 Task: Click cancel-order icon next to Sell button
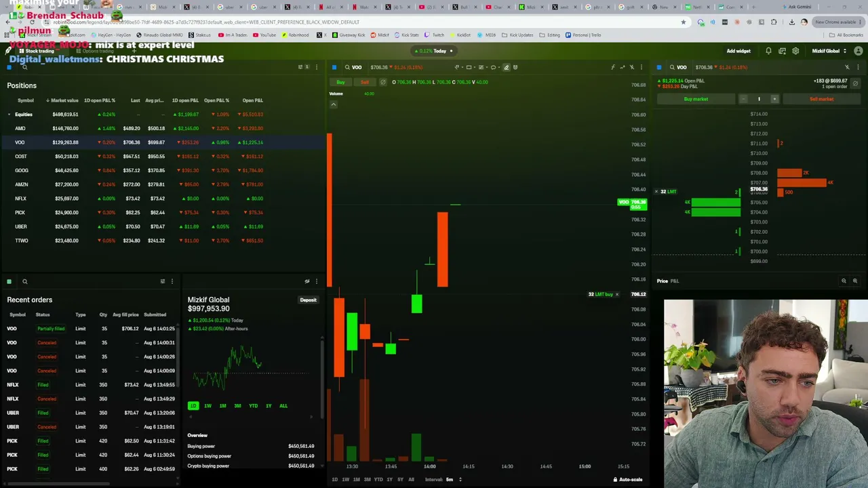[x=382, y=82]
